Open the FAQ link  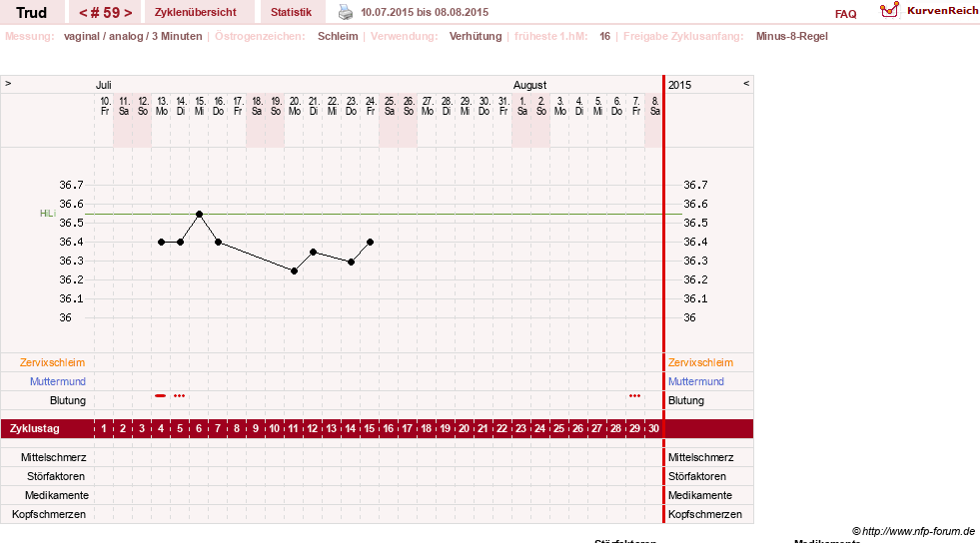pos(845,14)
